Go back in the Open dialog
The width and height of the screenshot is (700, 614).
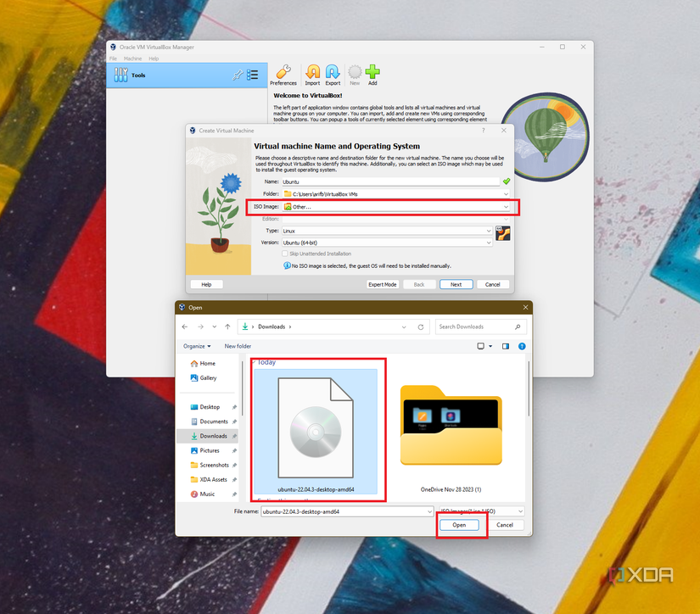[185, 327]
